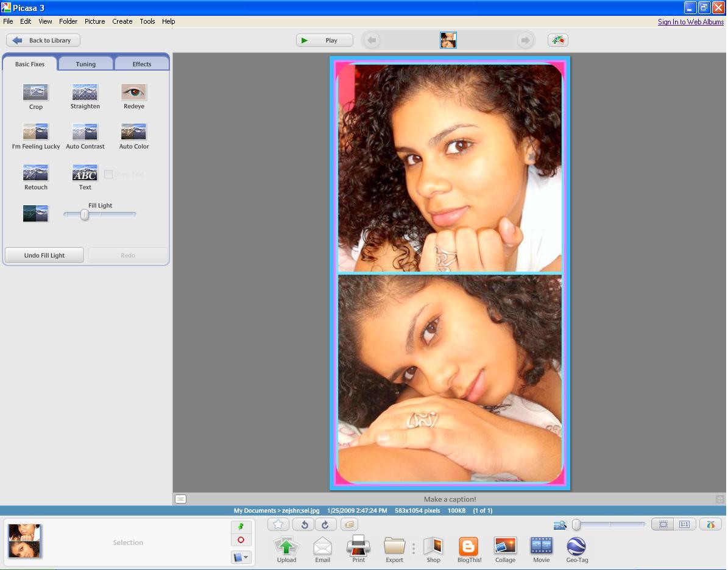This screenshot has width=728, height=570.
Task: Click the Make a caption! field
Action: (450, 499)
